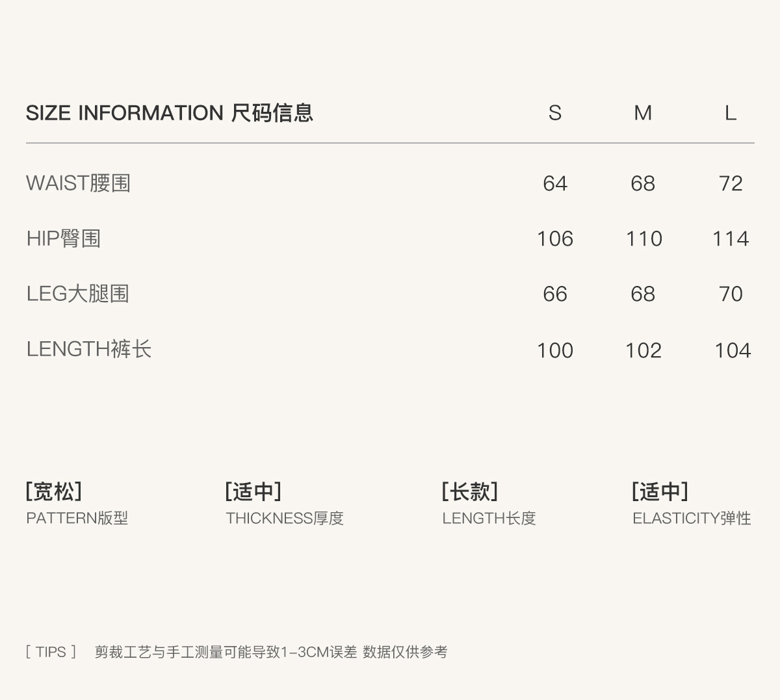Click waist value 72 for size L
Viewport: 780px width, 700px height.
[731, 183]
